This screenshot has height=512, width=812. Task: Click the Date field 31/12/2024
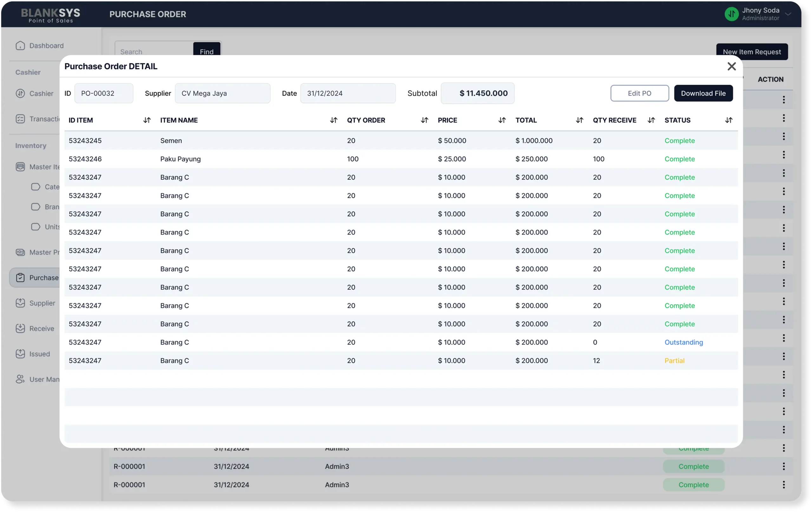[348, 94]
